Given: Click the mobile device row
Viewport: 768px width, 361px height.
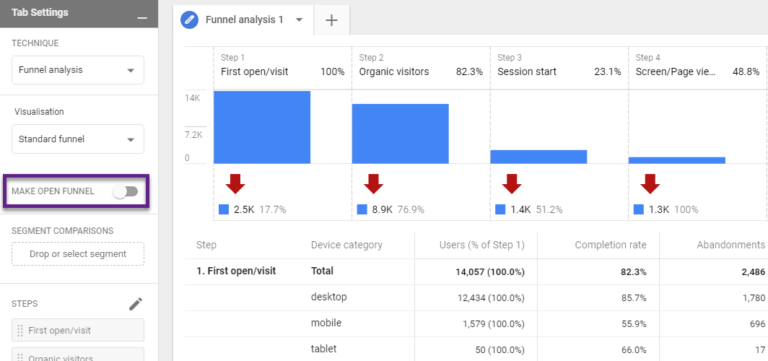Looking at the screenshot, I should (326, 323).
